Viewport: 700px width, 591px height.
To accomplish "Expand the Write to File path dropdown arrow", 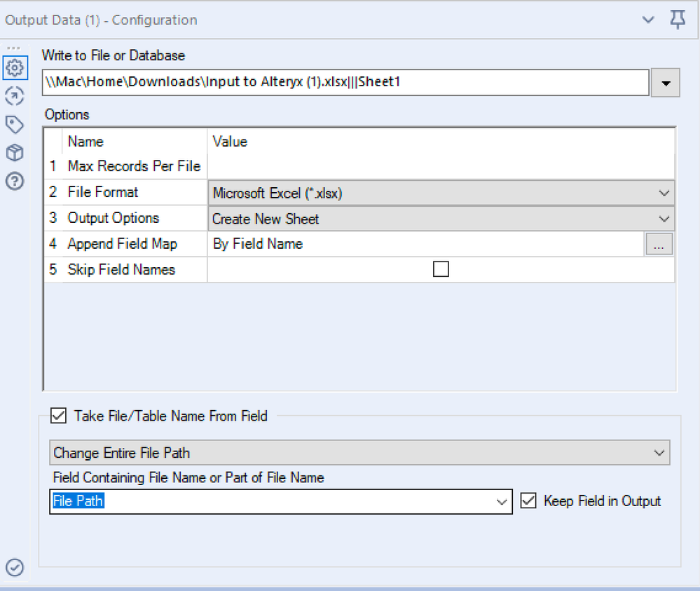I will [x=665, y=83].
